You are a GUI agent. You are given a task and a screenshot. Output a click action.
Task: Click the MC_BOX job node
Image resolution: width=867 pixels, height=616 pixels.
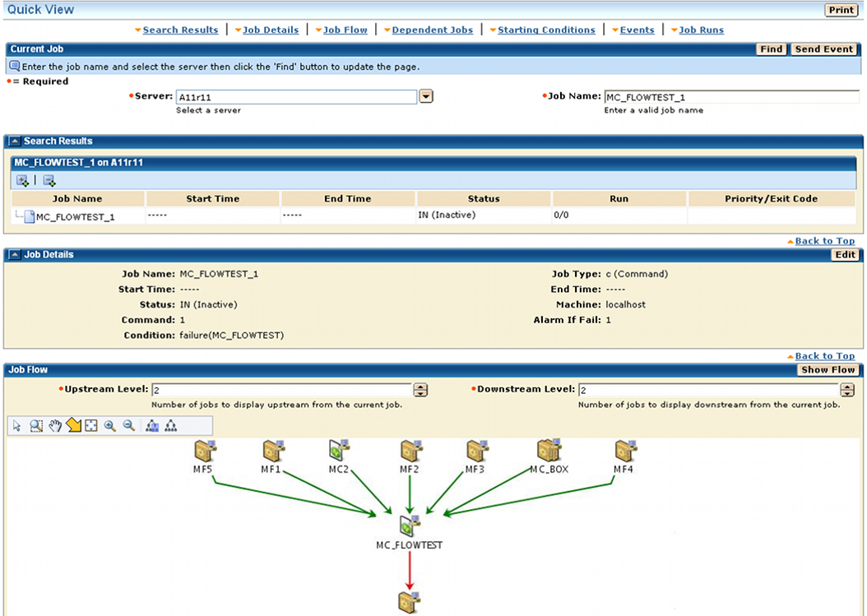(549, 452)
